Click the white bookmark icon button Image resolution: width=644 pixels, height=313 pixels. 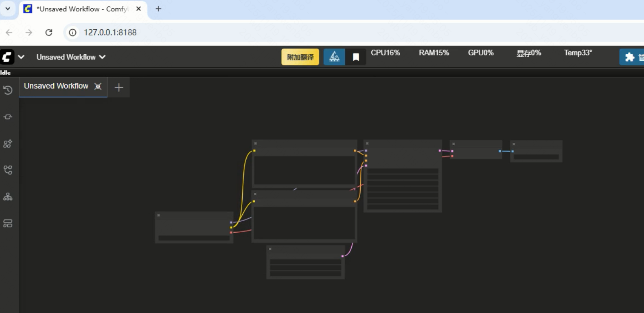[356, 57]
